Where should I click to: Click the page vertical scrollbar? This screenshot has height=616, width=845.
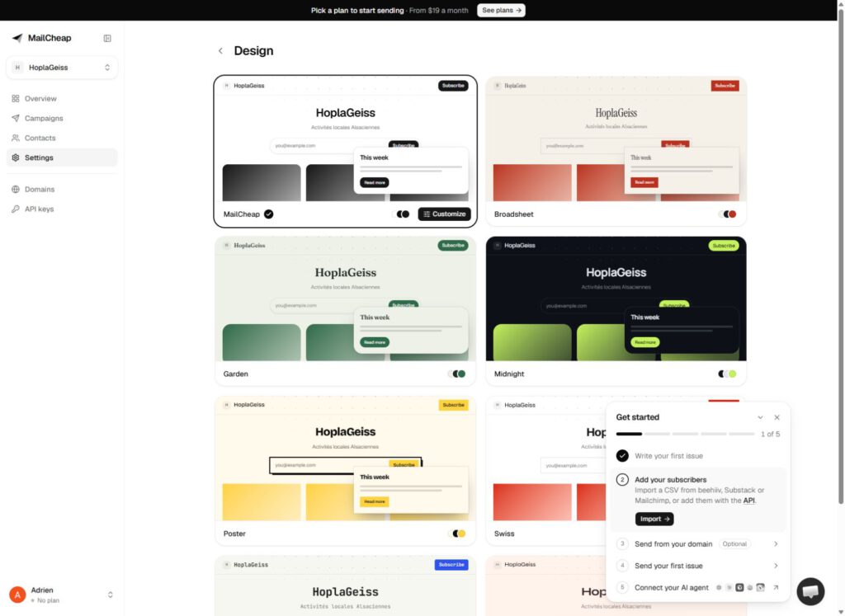pos(841,256)
